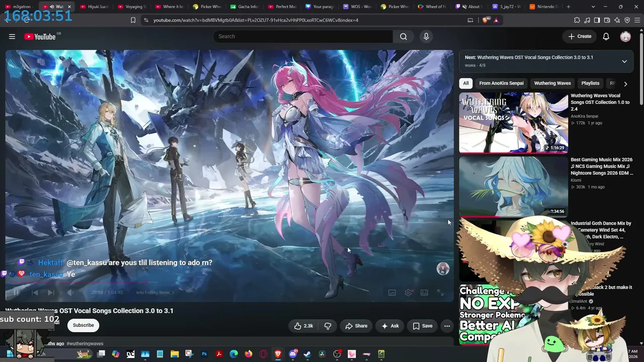Open File Explorer from the taskbar

(x=175, y=354)
